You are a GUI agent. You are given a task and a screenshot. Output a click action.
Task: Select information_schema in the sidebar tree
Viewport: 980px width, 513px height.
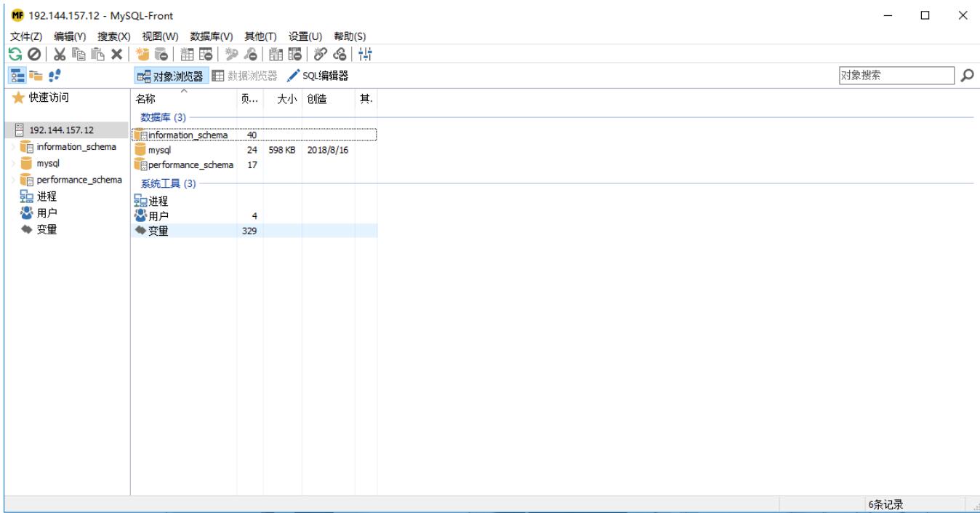pyautogui.click(x=76, y=147)
